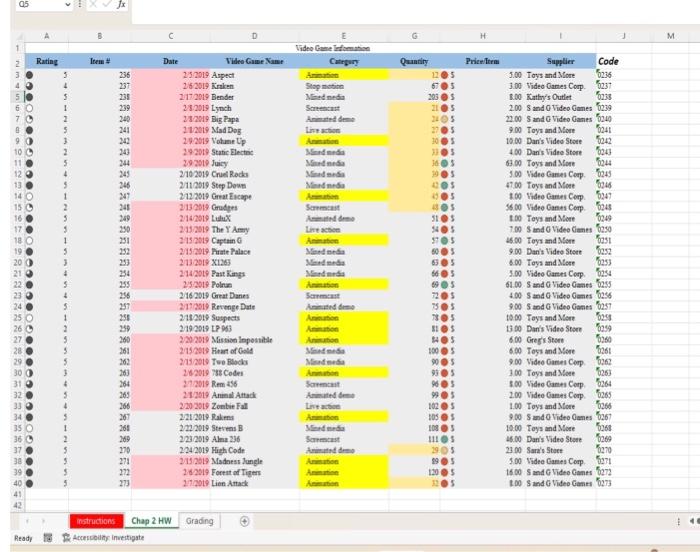Click quantity 203 in Bender row
This screenshot has width=700, height=552.
click(x=414, y=97)
